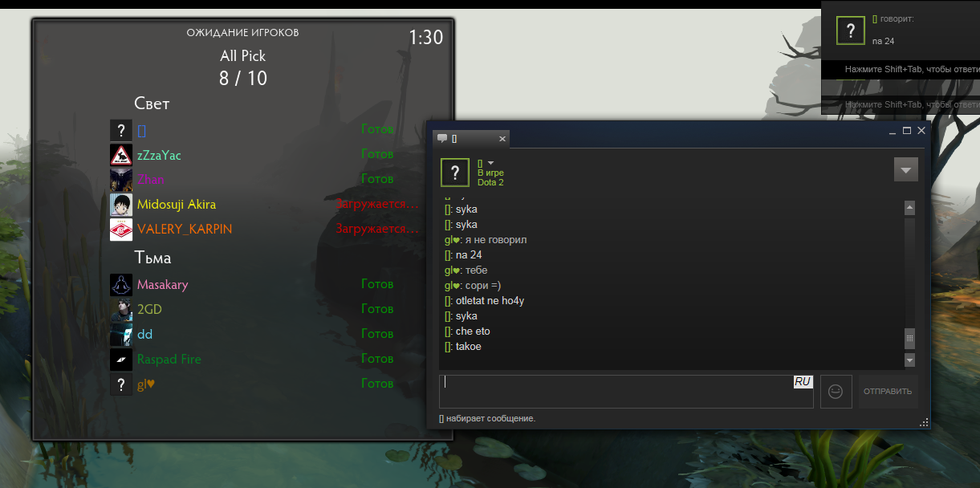Click the 'otletat ne ho4y' chat message

pos(490,301)
